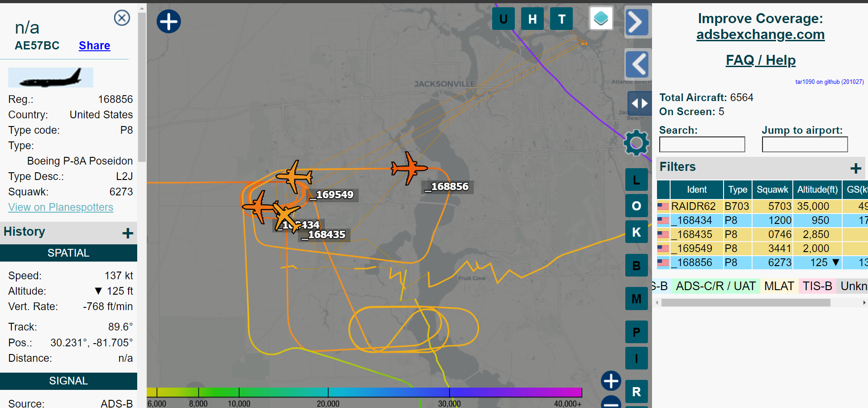This screenshot has width=868, height=408.
Task: Select the _169549 row in aircraft table
Action: tap(762, 248)
